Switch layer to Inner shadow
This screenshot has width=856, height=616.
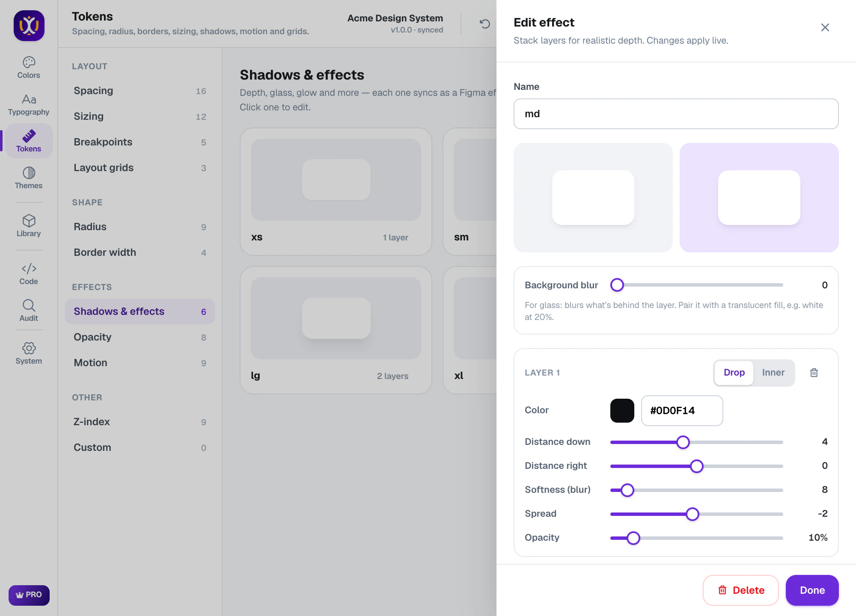click(x=773, y=373)
